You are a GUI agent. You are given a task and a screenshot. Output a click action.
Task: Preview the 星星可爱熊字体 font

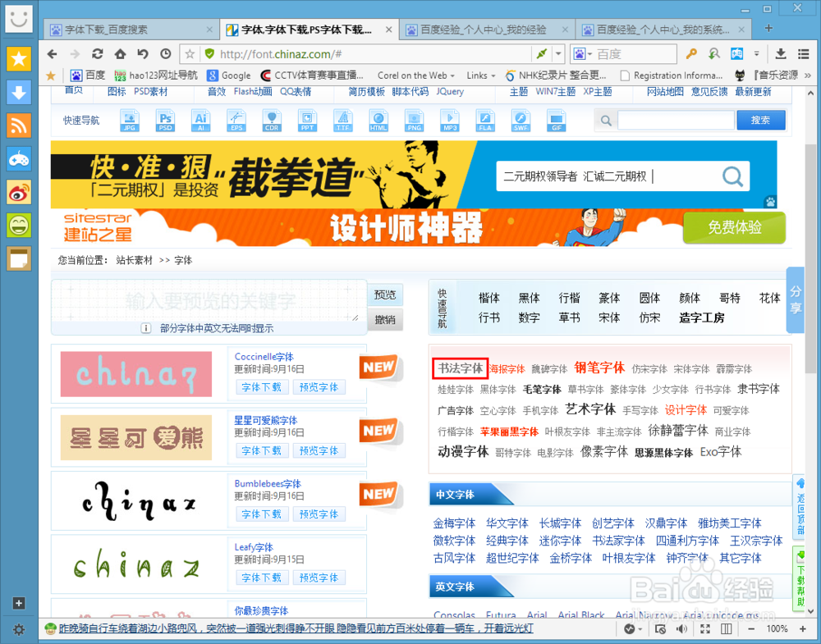(319, 450)
